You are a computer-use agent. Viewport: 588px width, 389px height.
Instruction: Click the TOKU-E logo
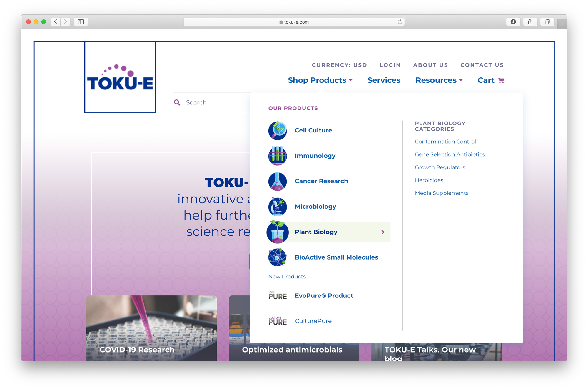120,77
